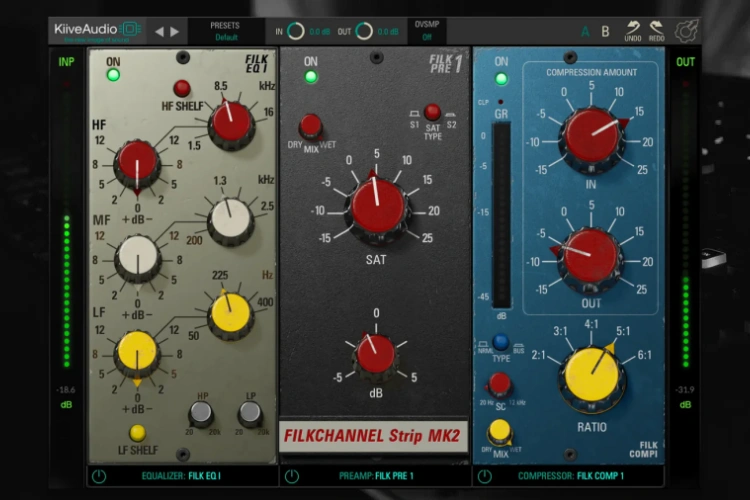Click the top bar OUT gain knob

[364, 32]
